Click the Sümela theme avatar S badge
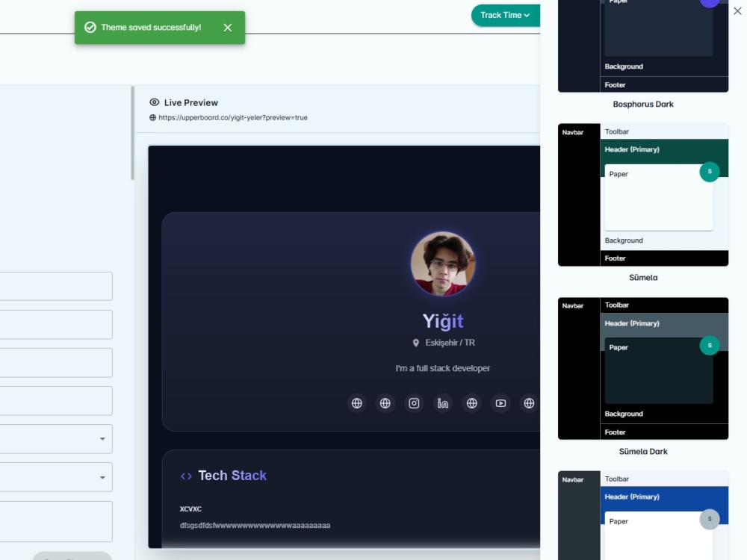The width and height of the screenshot is (747, 560). [710, 172]
